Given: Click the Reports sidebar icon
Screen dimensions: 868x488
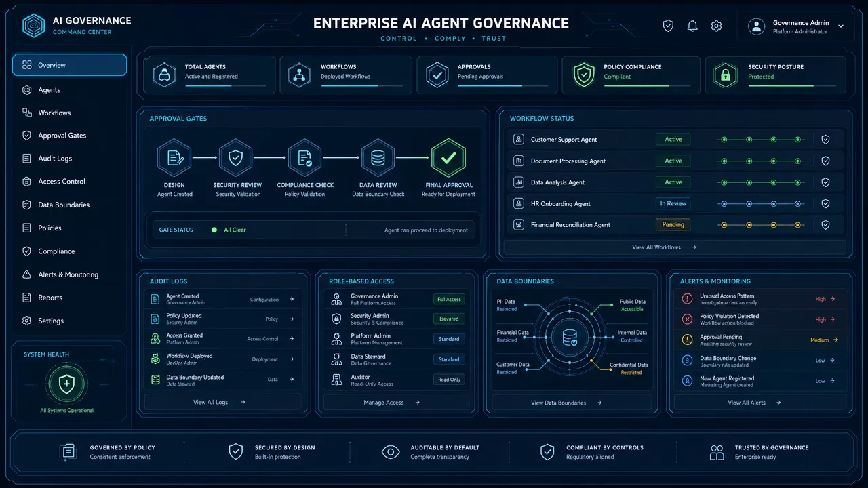Looking at the screenshot, I should tap(27, 298).
